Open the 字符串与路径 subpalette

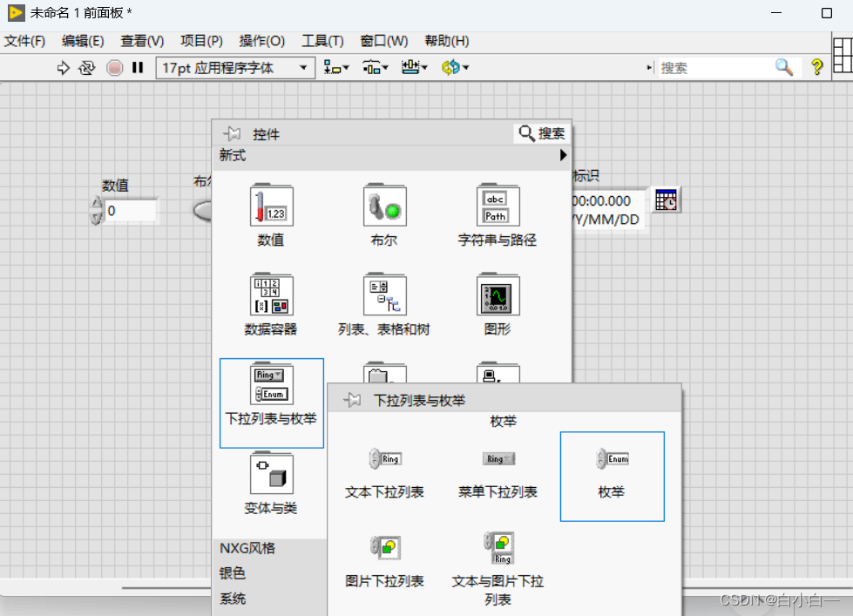pos(498,216)
